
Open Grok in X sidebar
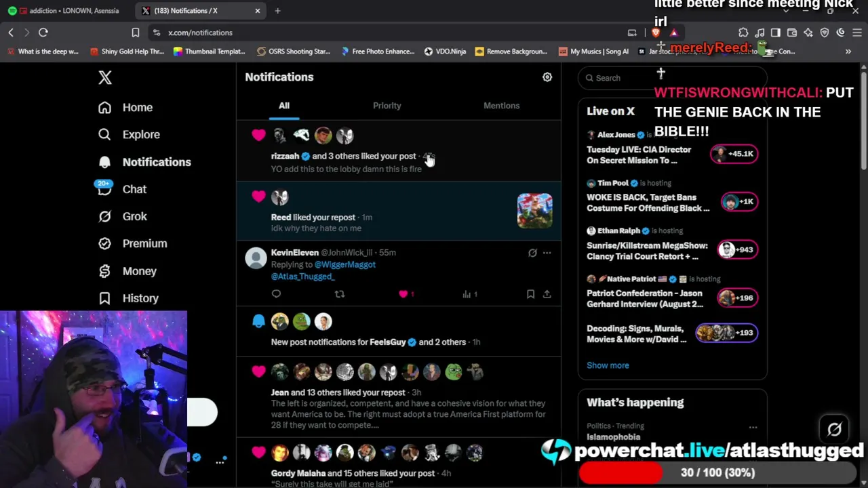tap(122, 216)
